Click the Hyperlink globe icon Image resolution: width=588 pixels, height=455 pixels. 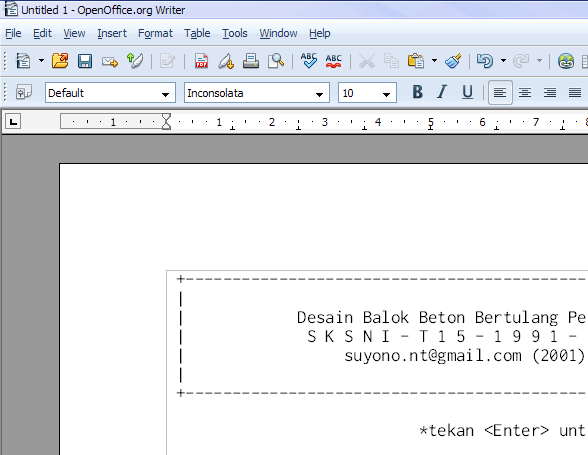pos(566,61)
